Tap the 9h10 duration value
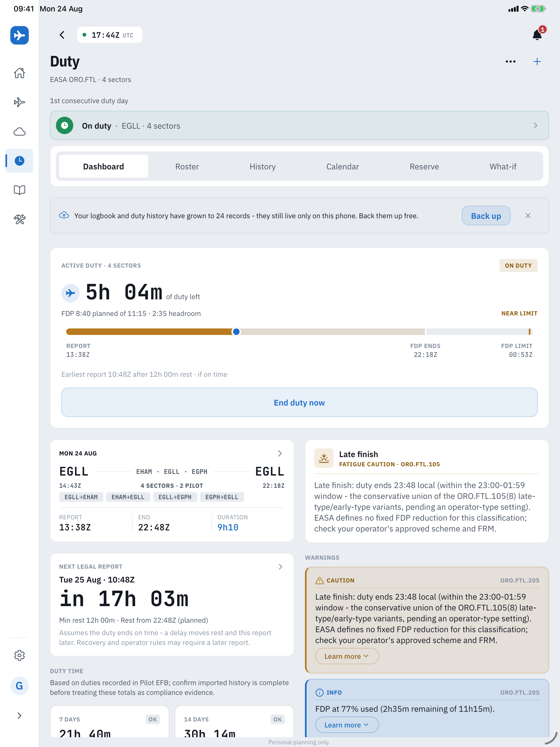Image resolution: width=560 pixels, height=747 pixels. tap(228, 527)
